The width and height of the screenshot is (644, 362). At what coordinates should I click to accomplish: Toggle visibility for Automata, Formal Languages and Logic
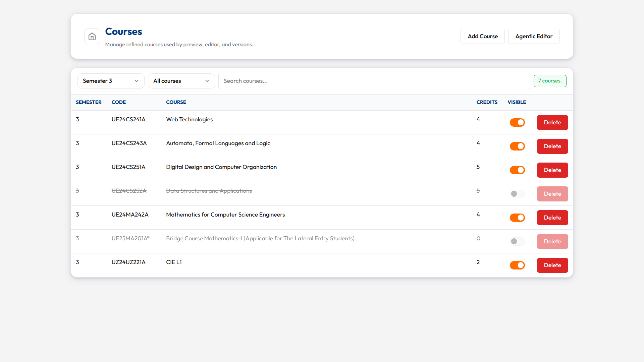pos(517,146)
